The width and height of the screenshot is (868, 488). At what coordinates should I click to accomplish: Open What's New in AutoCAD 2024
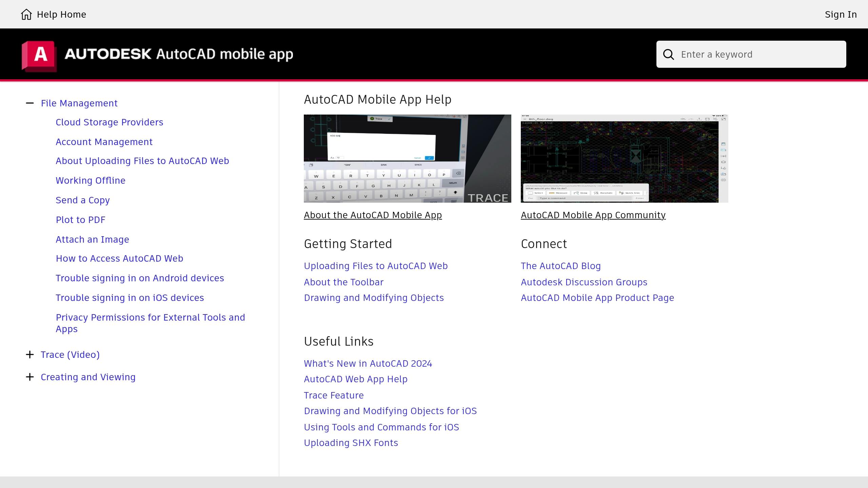368,363
